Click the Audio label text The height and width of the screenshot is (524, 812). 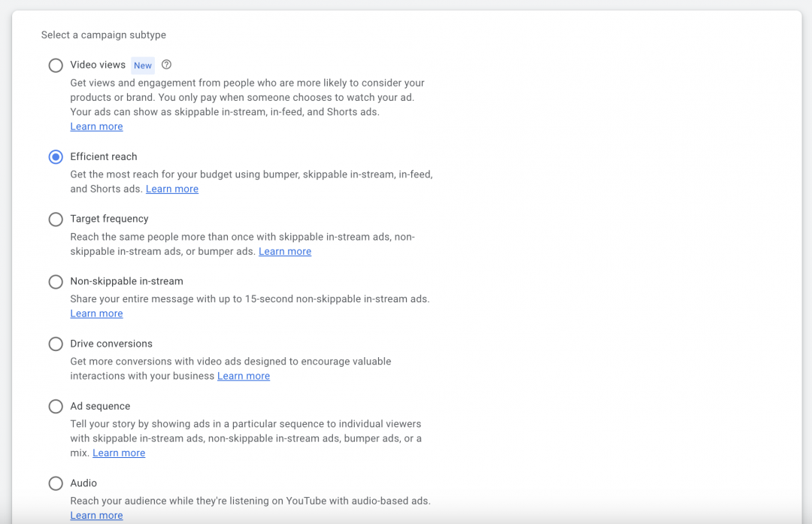(83, 483)
